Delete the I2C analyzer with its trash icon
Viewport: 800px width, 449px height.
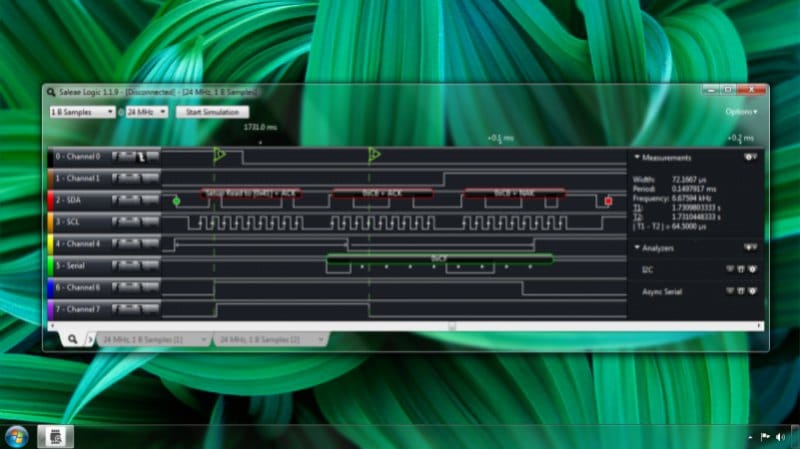pyautogui.click(x=741, y=269)
